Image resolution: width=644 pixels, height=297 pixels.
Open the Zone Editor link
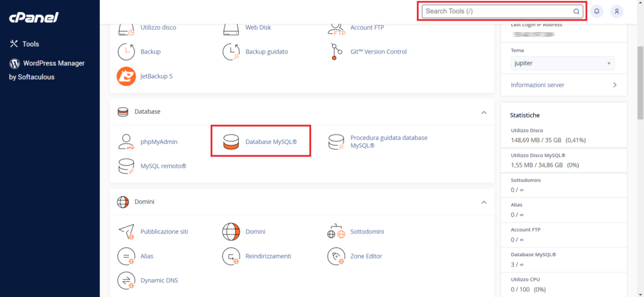point(367,256)
